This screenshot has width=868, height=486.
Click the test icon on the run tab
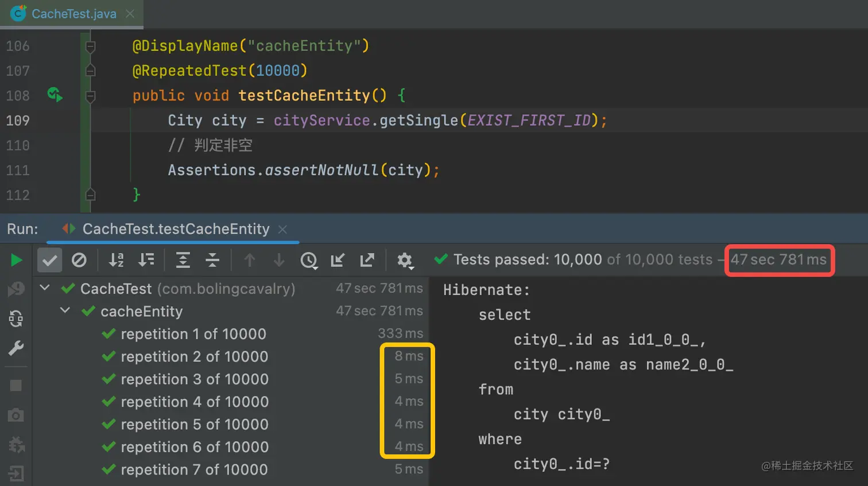(x=69, y=229)
